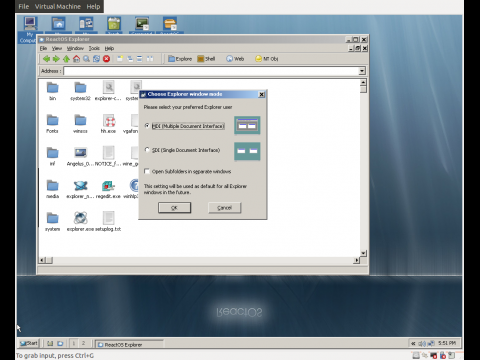Select SDI (Single Document Interface) radio button
Viewport: 480px width, 360px height.
[x=147, y=150]
